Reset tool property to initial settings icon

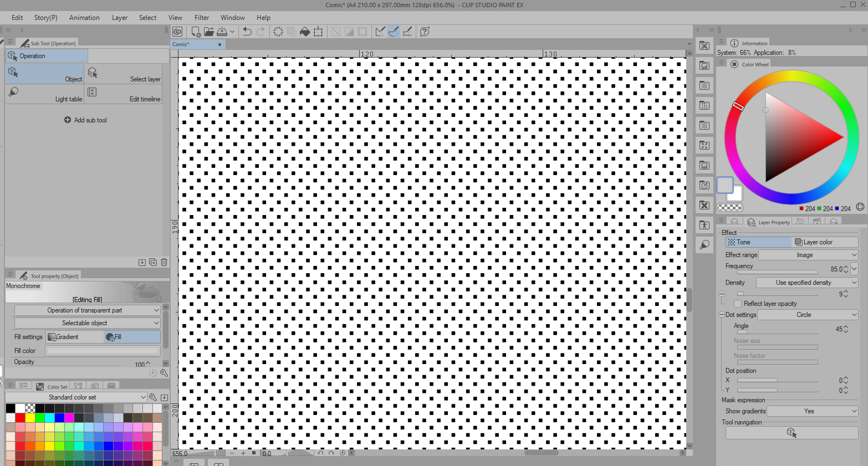(153, 373)
